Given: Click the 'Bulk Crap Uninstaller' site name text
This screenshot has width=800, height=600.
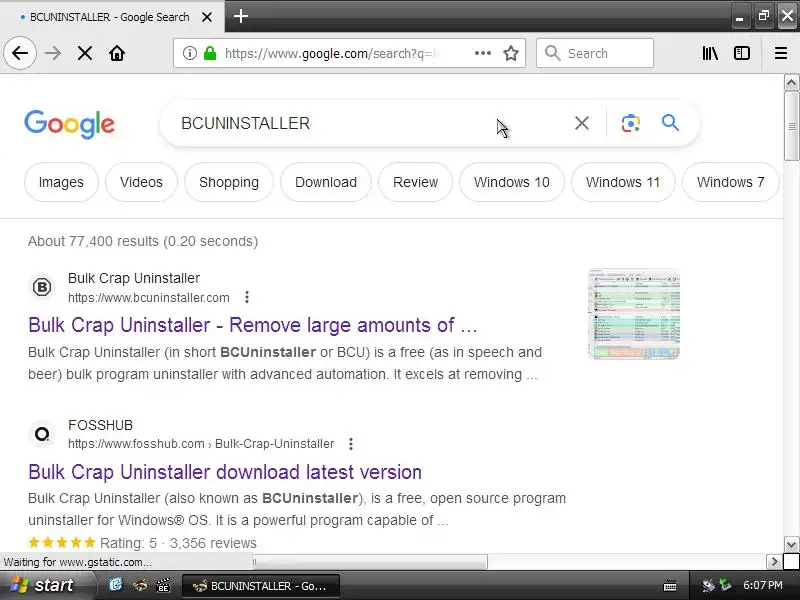Looking at the screenshot, I should 134,278.
